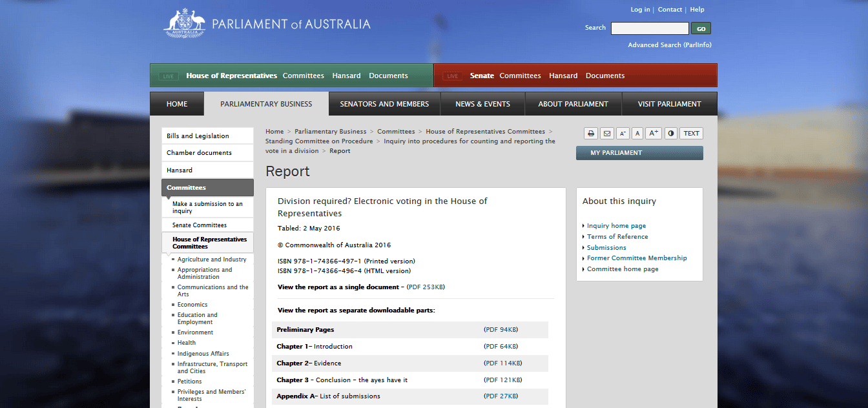Click inside the Search input field
This screenshot has width=868, height=408.
(x=650, y=28)
